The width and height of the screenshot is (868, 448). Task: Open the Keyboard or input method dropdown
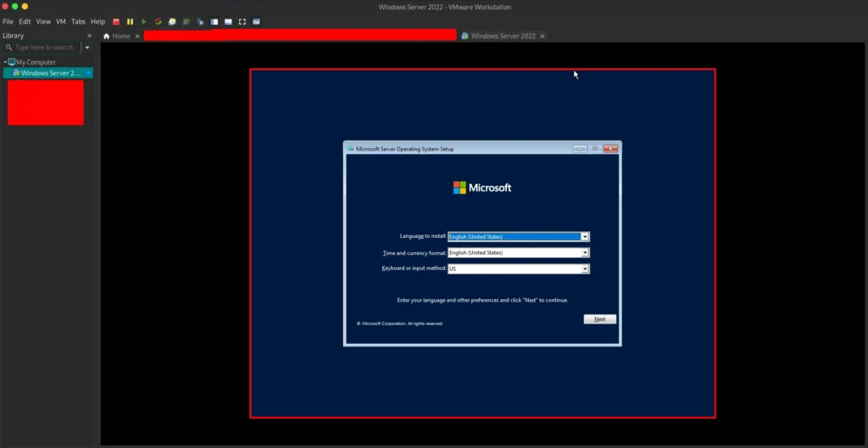[x=585, y=268]
